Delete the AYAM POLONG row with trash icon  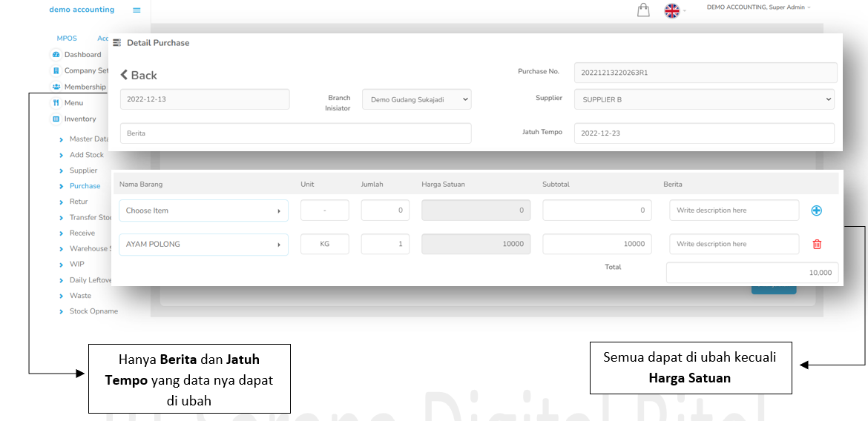pyautogui.click(x=817, y=244)
